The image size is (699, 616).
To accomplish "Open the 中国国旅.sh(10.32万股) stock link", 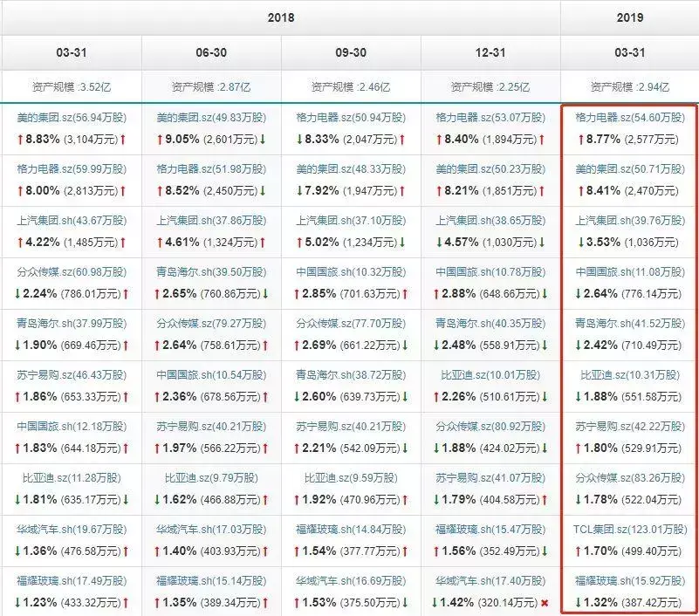I will pos(351,272).
